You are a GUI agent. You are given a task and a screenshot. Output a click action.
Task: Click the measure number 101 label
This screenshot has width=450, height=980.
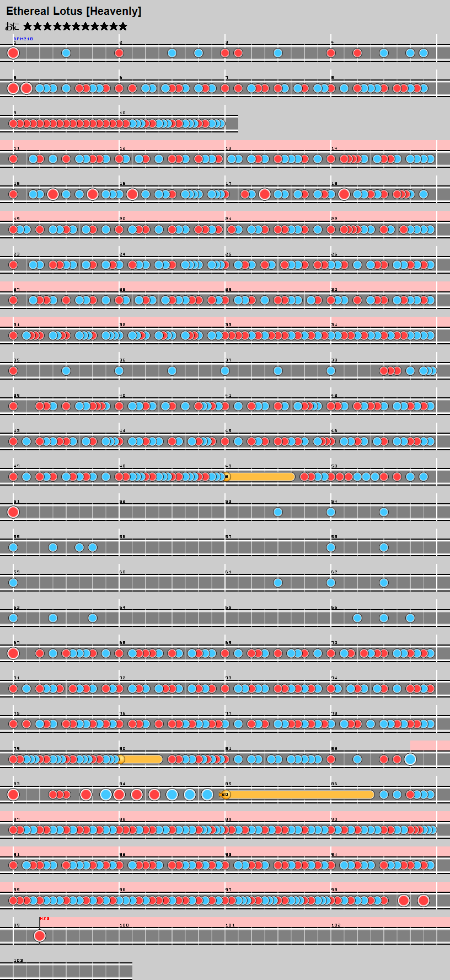point(230,925)
